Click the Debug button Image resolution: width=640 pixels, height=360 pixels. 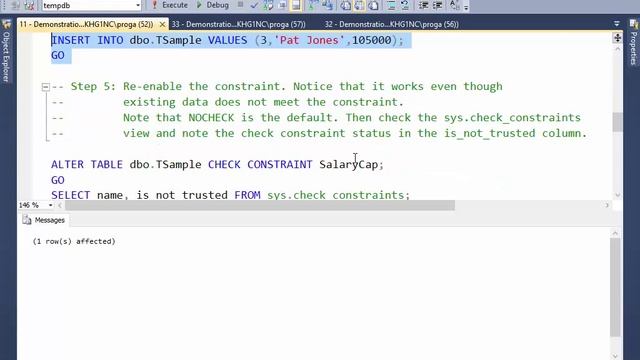coord(212,5)
